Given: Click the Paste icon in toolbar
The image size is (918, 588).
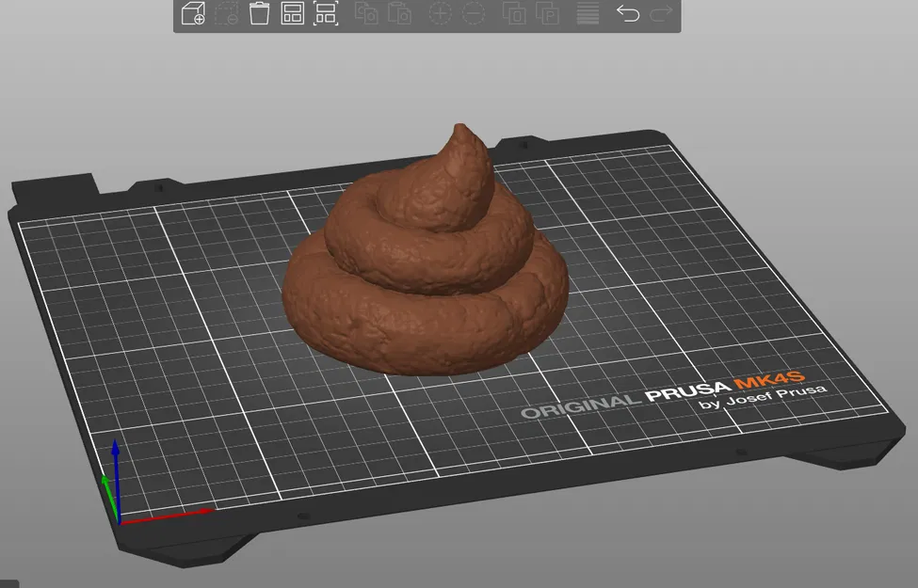Looking at the screenshot, I should click(400, 13).
